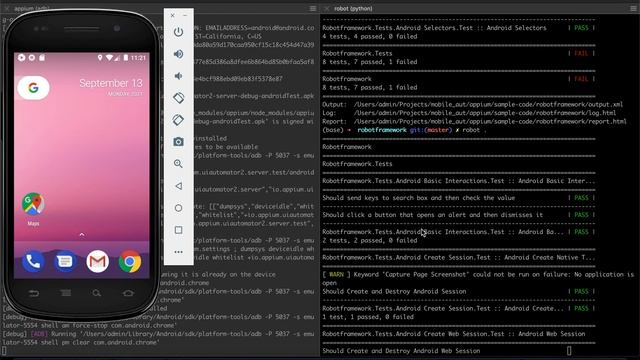Viewport: 640px width, 360px height.
Task: Tap the emulator toolbar Overview square
Action: [x=178, y=230]
